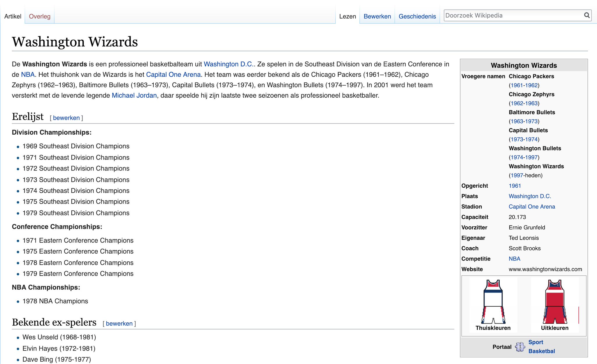Open the infobox Competitie NBA link
Viewport: 597px width, 364px height.
[514, 259]
